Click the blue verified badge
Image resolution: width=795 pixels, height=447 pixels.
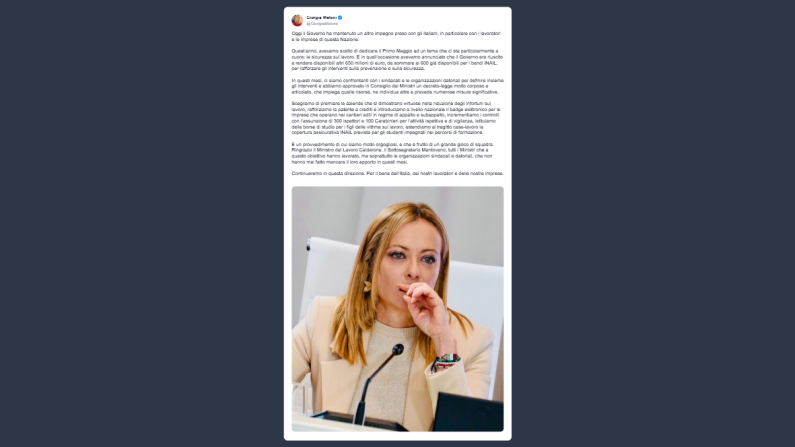click(340, 18)
